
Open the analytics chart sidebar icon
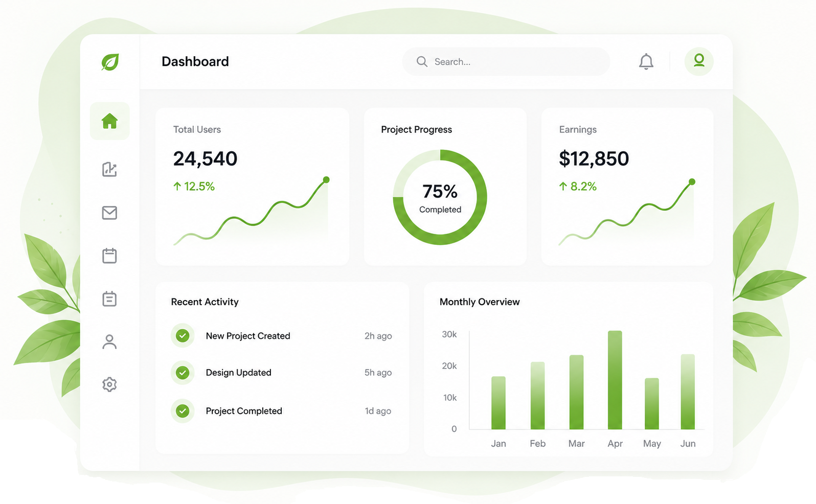click(x=109, y=169)
